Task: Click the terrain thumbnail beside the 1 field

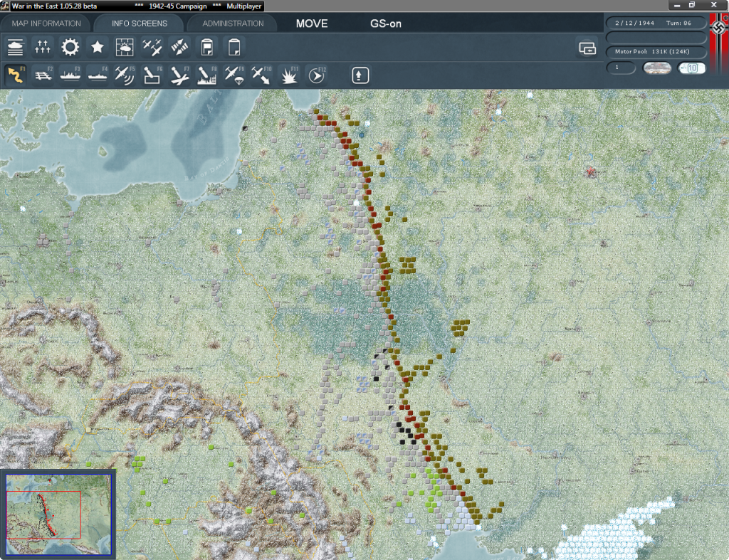Action: [656, 68]
